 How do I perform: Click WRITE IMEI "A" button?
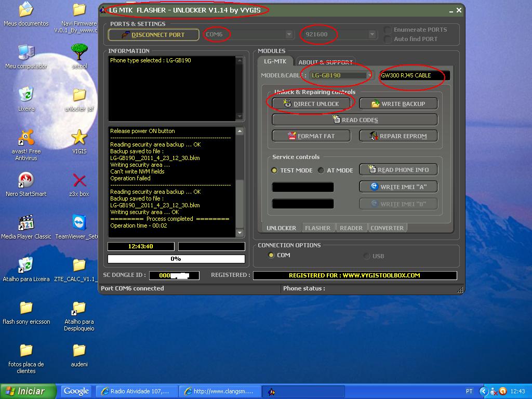pyautogui.click(x=398, y=187)
